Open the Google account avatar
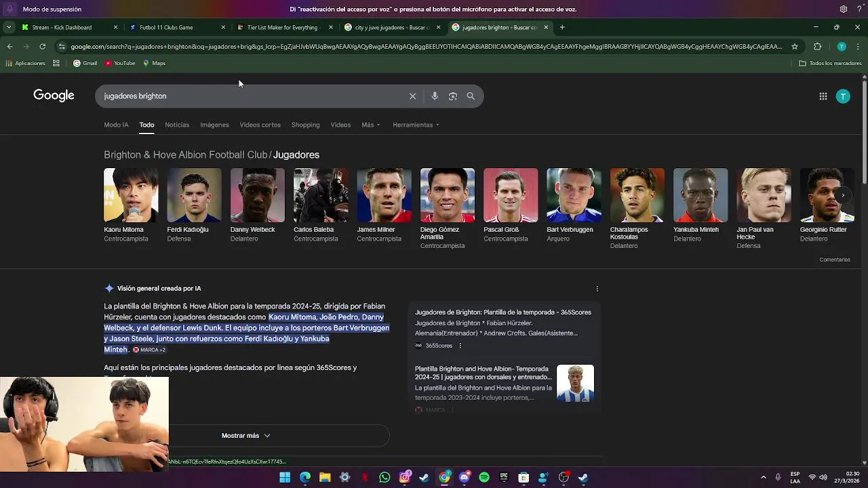 (x=843, y=96)
